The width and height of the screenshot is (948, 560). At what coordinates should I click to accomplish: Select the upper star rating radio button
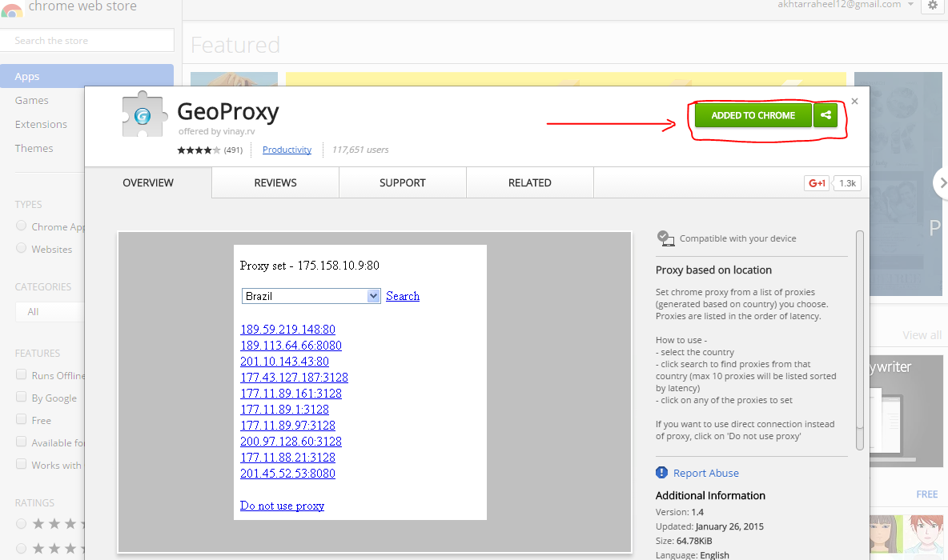click(x=21, y=524)
